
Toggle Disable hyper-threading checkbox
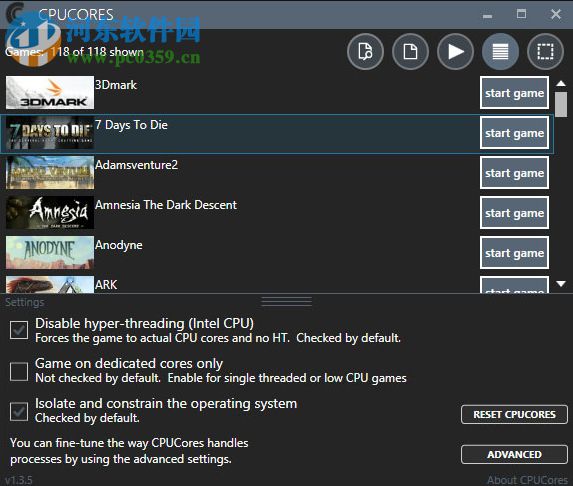(19, 330)
